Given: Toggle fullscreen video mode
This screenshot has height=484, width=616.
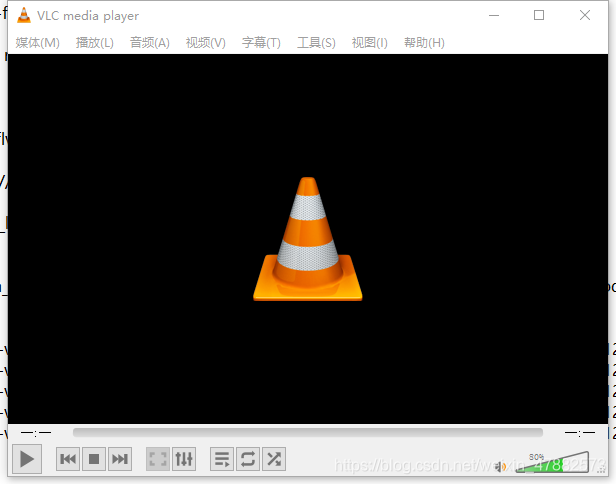Looking at the screenshot, I should tap(158, 458).
